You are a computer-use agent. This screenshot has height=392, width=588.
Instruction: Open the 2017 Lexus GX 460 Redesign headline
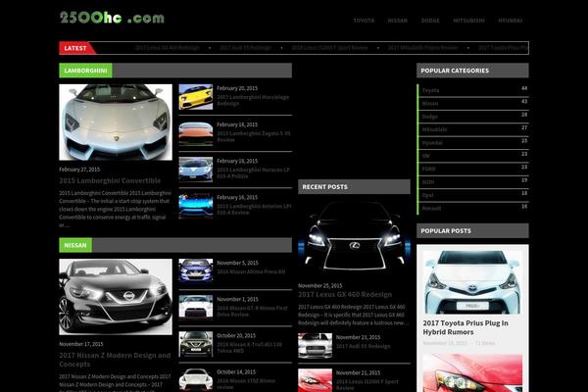coord(345,295)
